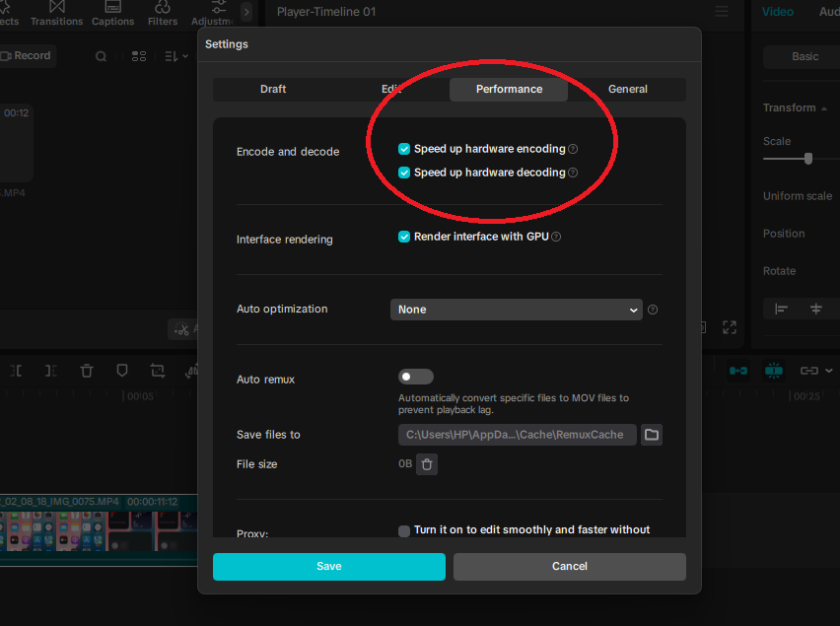
Task: Open the Filters panel
Action: [x=163, y=14]
